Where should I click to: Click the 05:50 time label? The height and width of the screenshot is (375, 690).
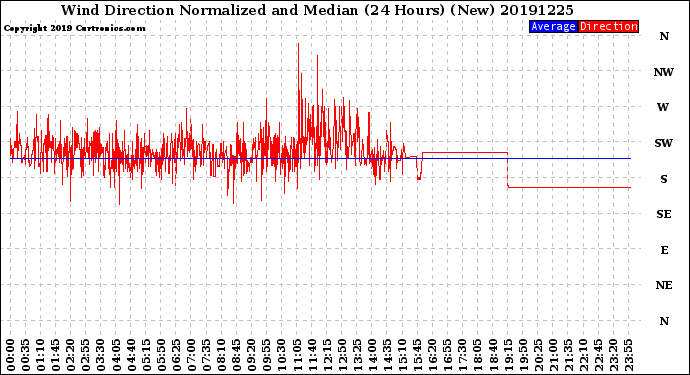161,355
